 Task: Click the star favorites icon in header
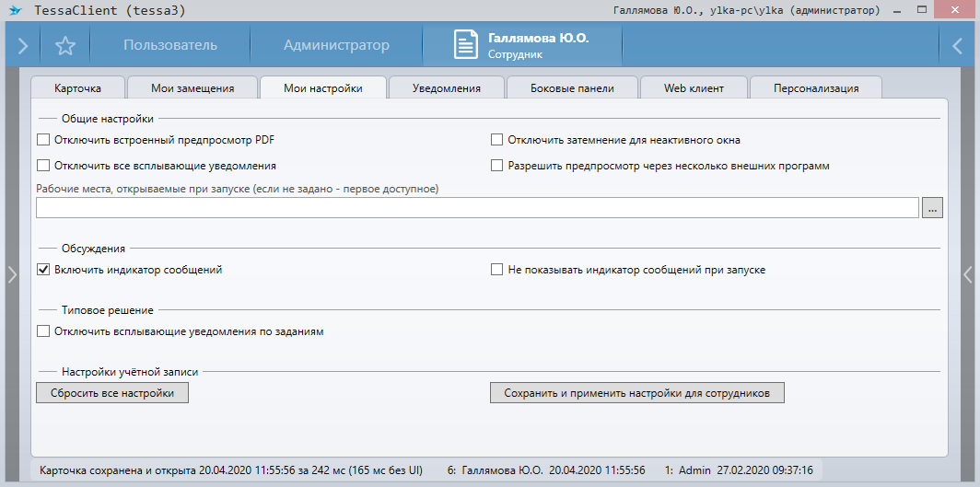pos(64,45)
